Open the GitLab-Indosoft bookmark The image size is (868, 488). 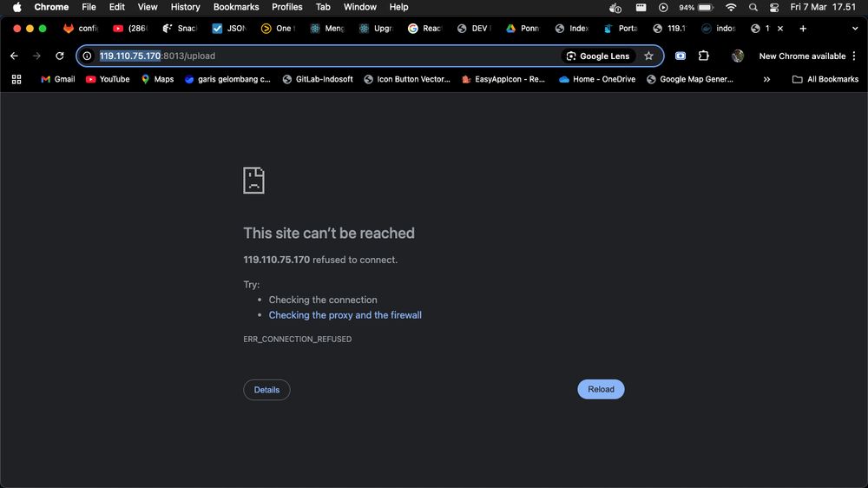318,79
